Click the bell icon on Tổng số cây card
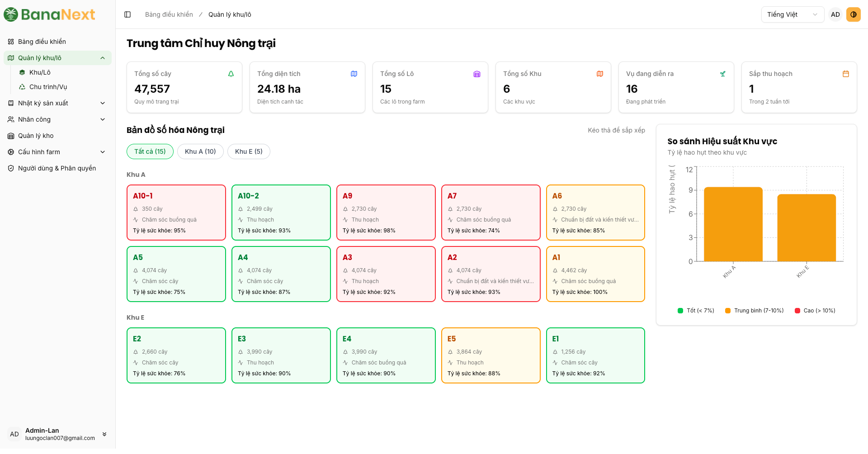Viewport: 868px width, 454px height. [x=231, y=74]
